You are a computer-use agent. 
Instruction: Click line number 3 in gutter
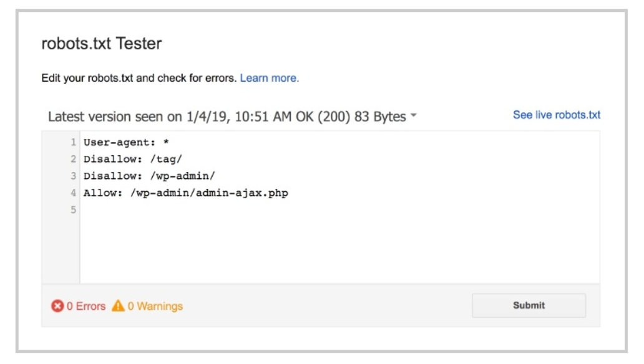point(74,176)
